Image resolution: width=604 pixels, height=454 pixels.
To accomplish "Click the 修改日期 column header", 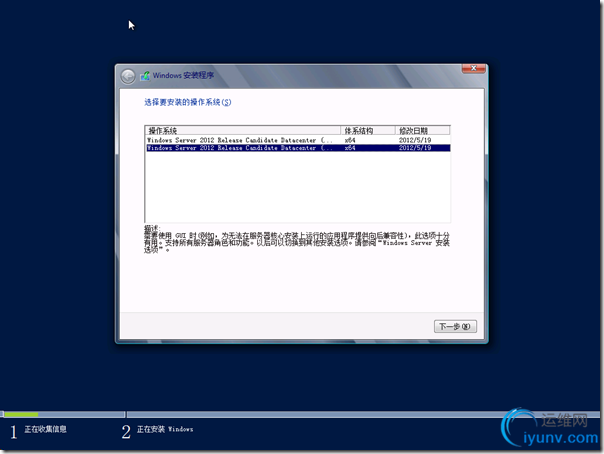I will pos(422,131).
